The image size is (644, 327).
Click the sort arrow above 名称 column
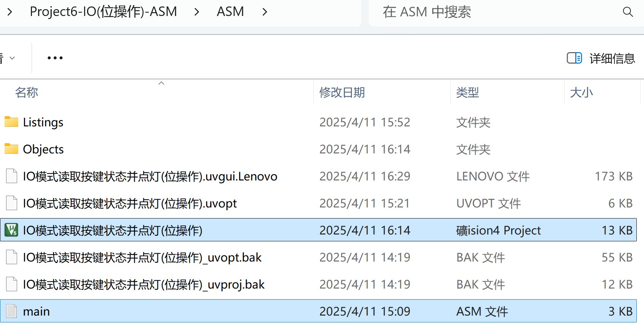point(161,83)
